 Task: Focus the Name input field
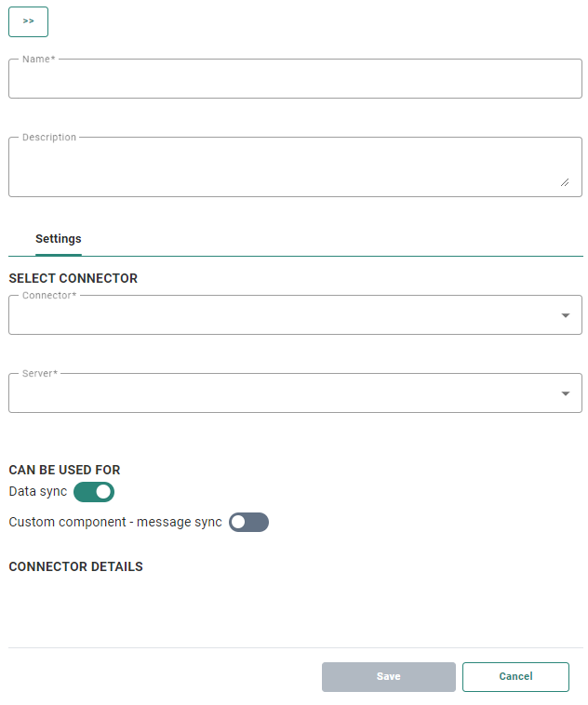point(295,81)
